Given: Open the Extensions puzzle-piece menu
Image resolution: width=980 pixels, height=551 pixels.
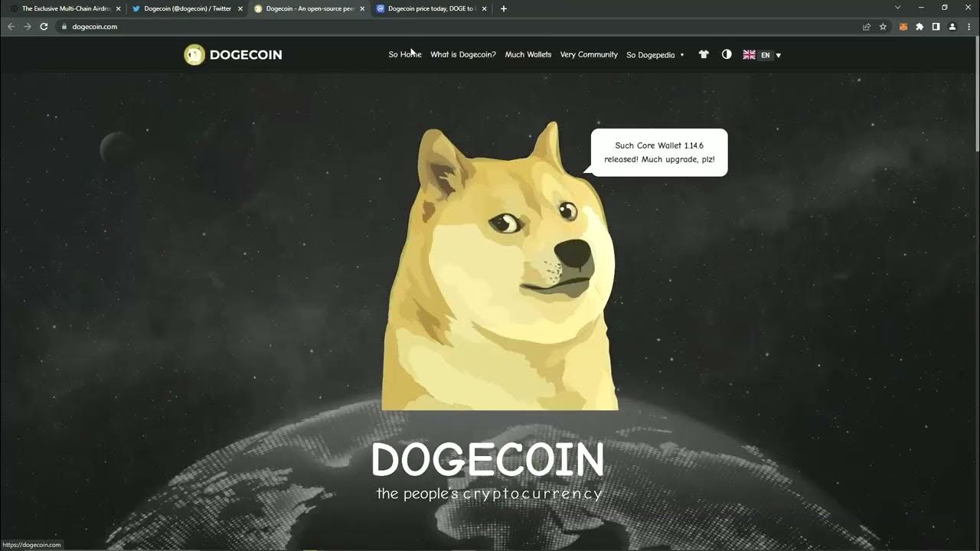Looking at the screenshot, I should [x=920, y=26].
